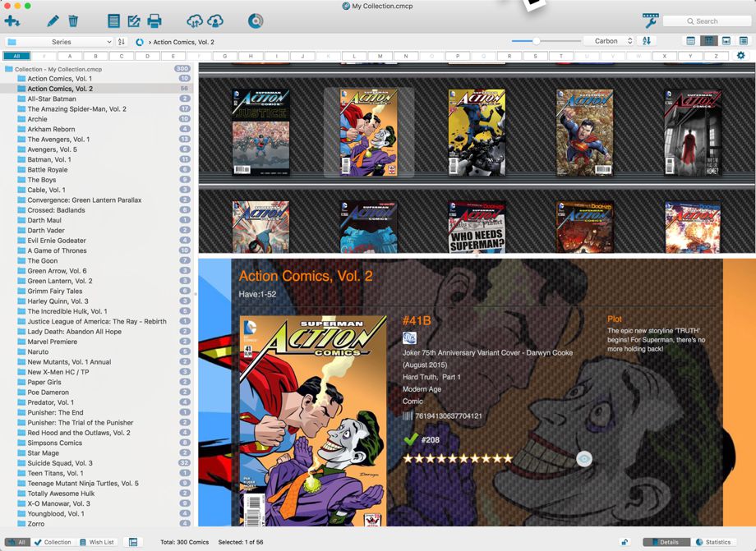Select the Wish List filter in status bar
Viewport: 756px width, 551px height.
pos(97,542)
